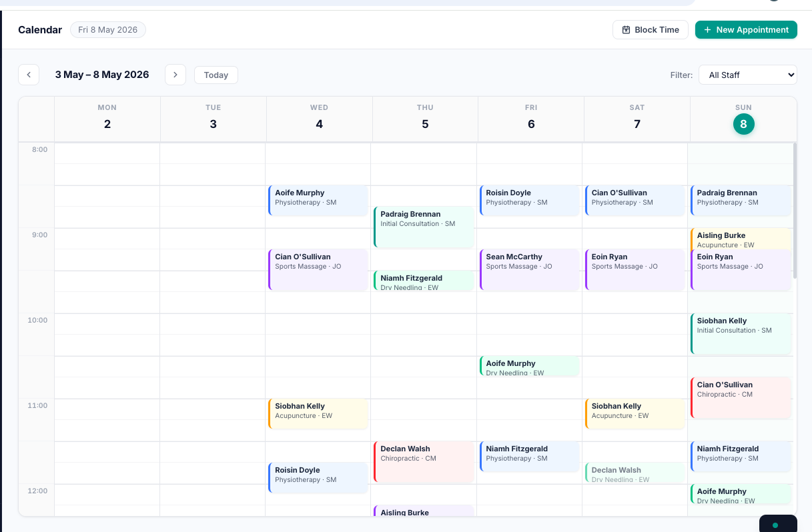
Task: Open Cian O'Sullivan Sports Massage on Wednesday
Action: pyautogui.click(x=318, y=270)
